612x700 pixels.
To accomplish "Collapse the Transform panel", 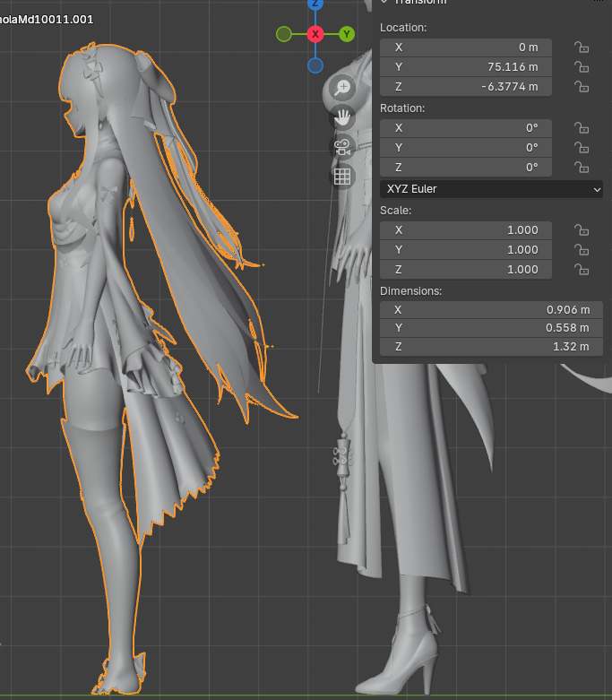I will pos(384,2).
